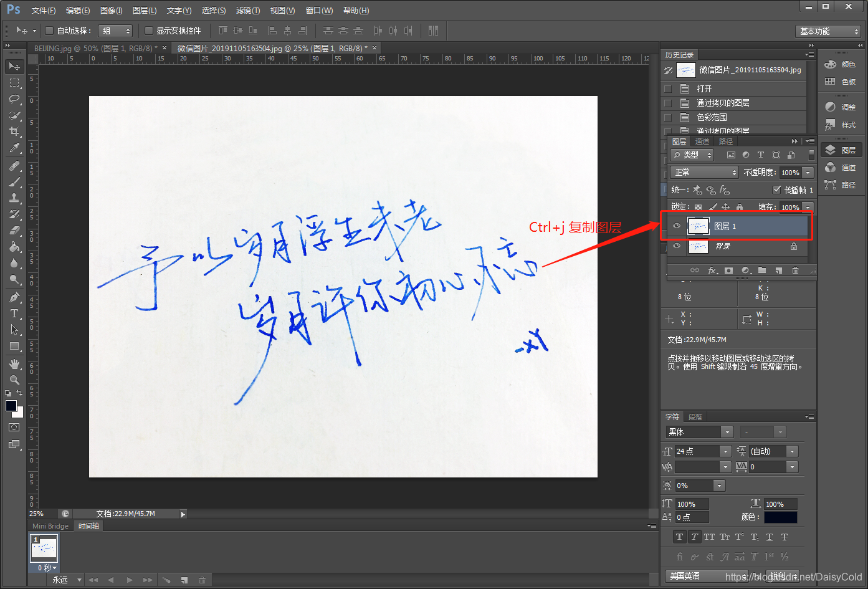Image resolution: width=868 pixels, height=589 pixels.
Task: Select the Clone Stamp tool
Action: 14,198
